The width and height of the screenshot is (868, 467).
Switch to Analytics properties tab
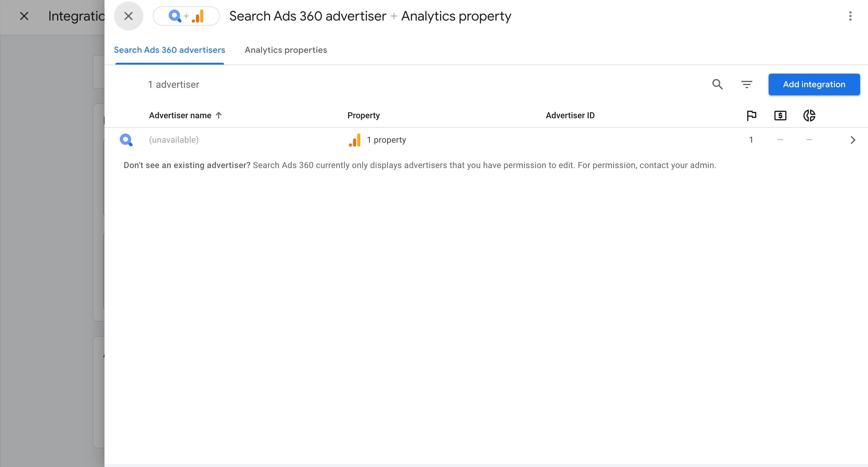tap(286, 50)
